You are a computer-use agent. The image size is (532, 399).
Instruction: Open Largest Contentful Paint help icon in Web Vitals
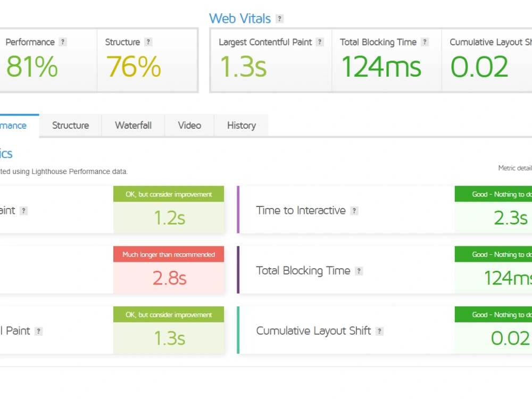[x=320, y=41]
